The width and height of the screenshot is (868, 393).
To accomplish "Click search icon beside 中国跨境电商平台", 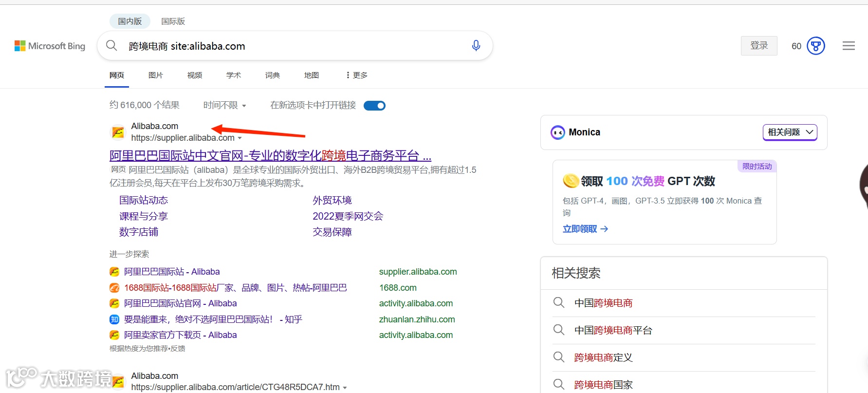I will (x=559, y=330).
